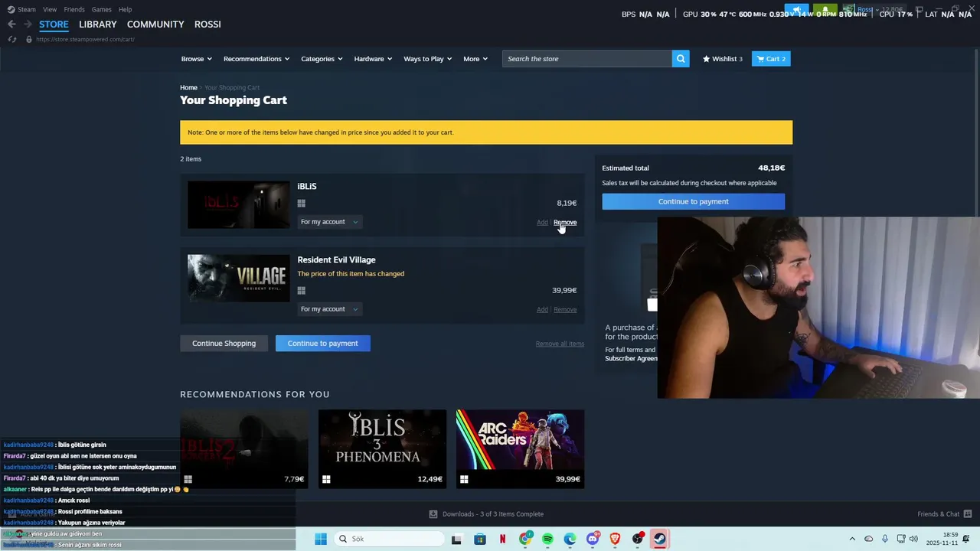Open the ROSSI profile tab

tap(207, 24)
